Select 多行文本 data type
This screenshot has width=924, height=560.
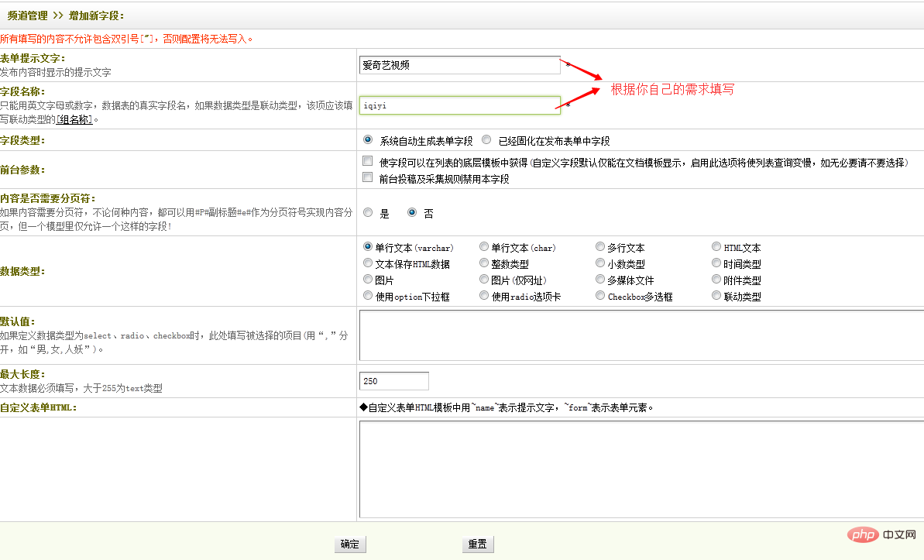click(600, 246)
